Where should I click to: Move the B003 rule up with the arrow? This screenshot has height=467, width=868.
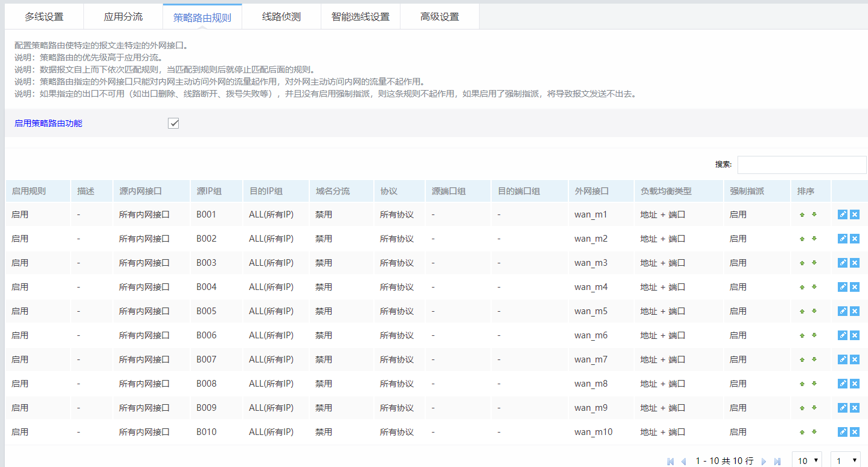coord(802,263)
